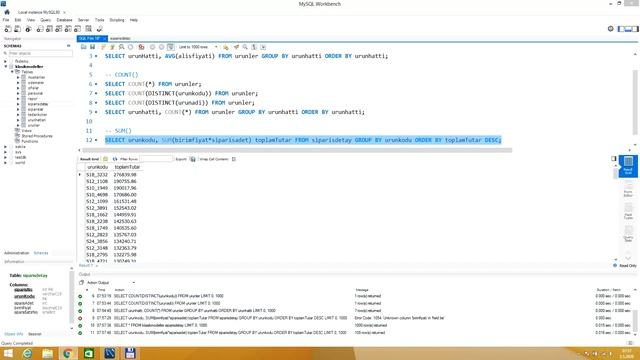Execute the statement under cursor icon

112,47
